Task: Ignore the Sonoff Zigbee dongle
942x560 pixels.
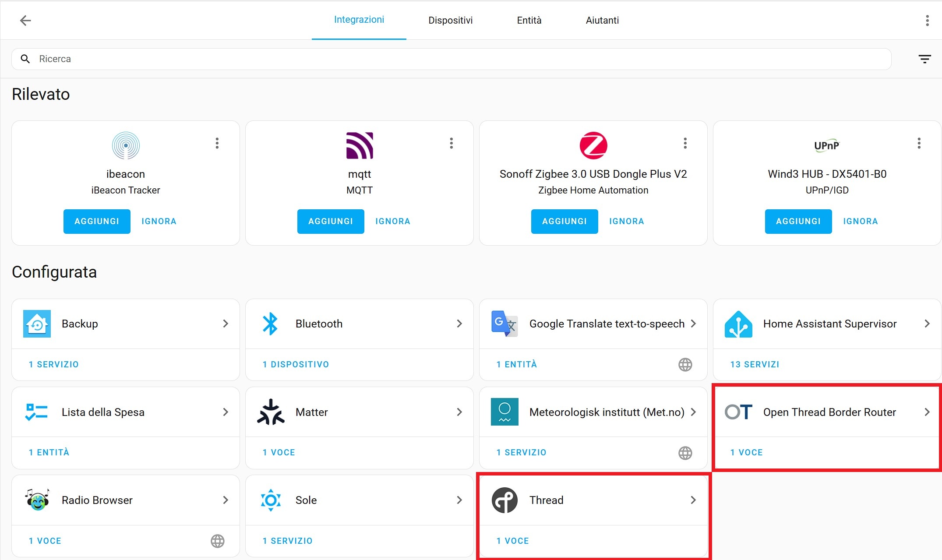Action: pyautogui.click(x=627, y=222)
